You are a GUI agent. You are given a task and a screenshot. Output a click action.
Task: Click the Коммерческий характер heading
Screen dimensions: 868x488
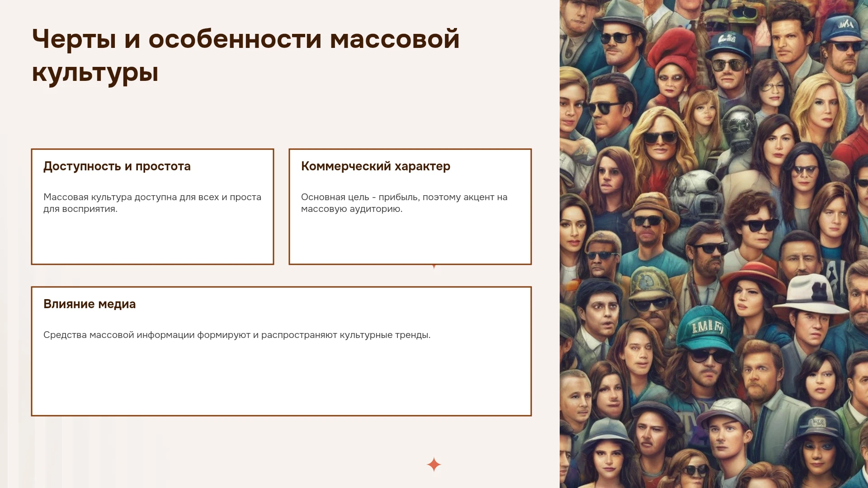click(x=376, y=166)
